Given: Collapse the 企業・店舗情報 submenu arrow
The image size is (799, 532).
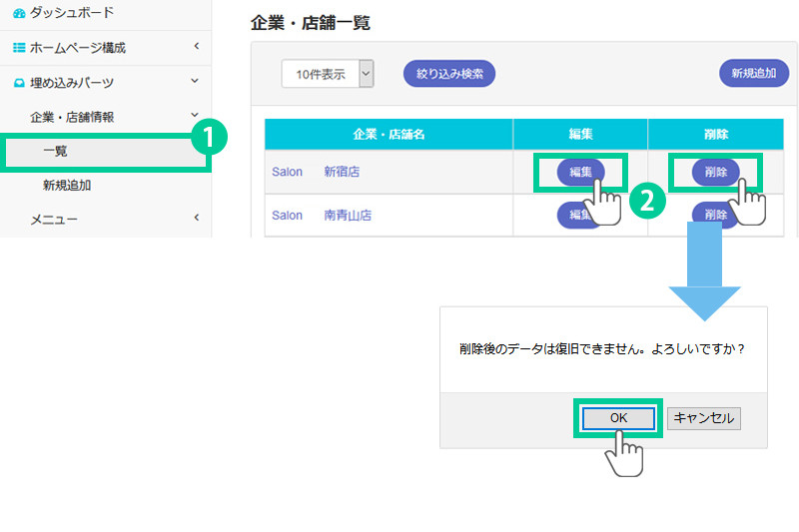Looking at the screenshot, I should pos(195,117).
